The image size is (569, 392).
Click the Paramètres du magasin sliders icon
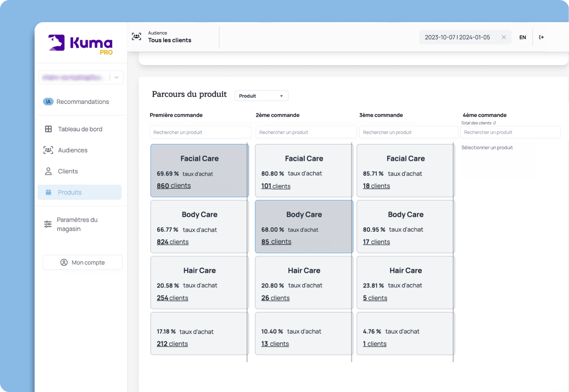click(48, 224)
